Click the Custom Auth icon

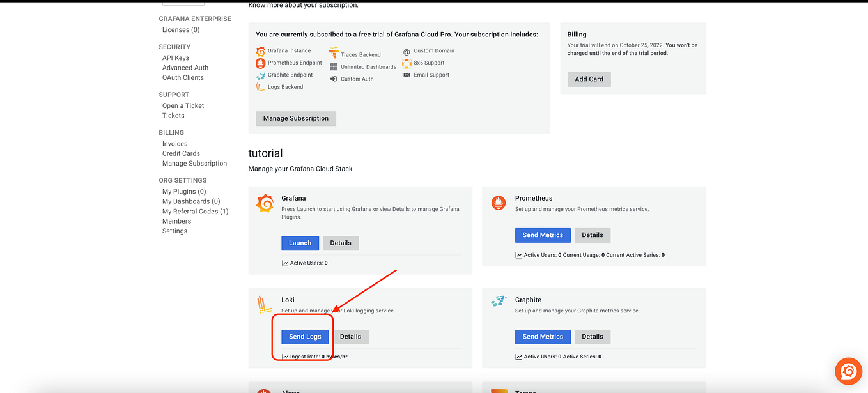click(333, 78)
